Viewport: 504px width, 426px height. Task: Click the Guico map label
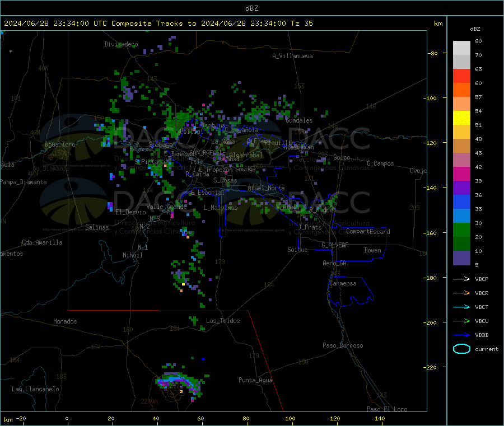click(342, 157)
